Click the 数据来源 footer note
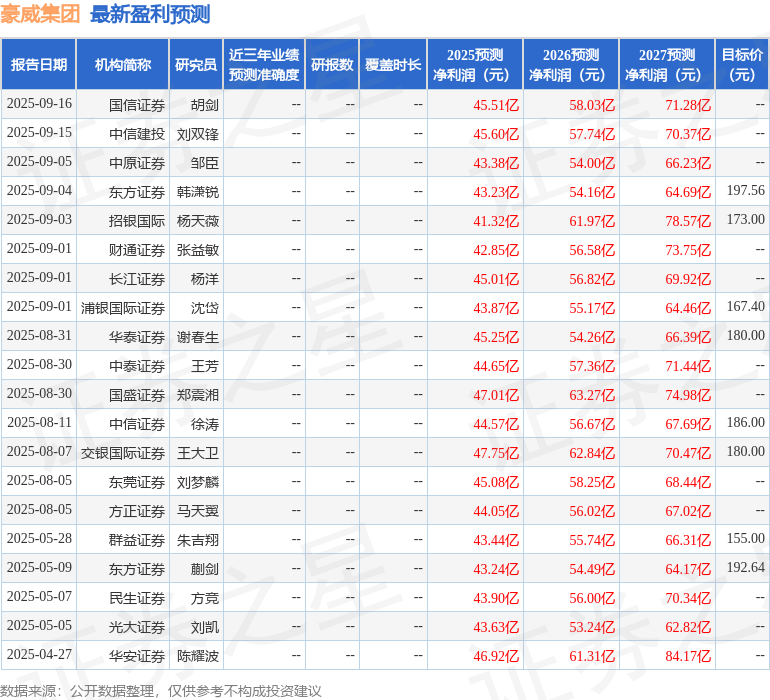The height and width of the screenshot is (700, 770). pyautogui.click(x=161, y=691)
